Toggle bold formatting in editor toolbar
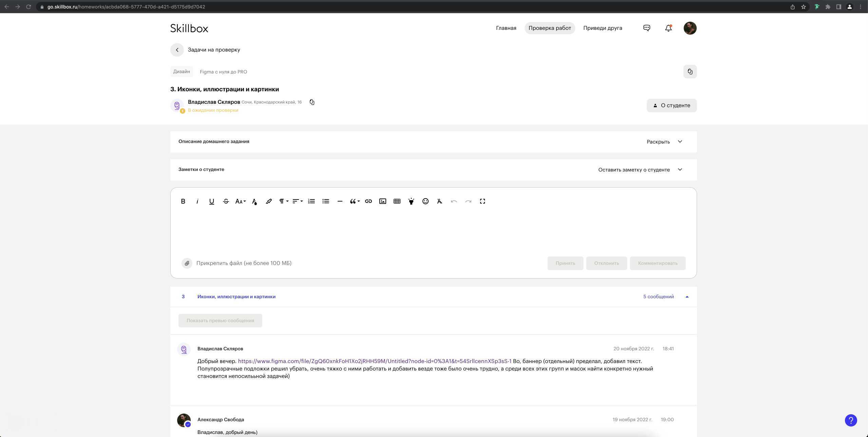This screenshot has width=868, height=437. [183, 201]
